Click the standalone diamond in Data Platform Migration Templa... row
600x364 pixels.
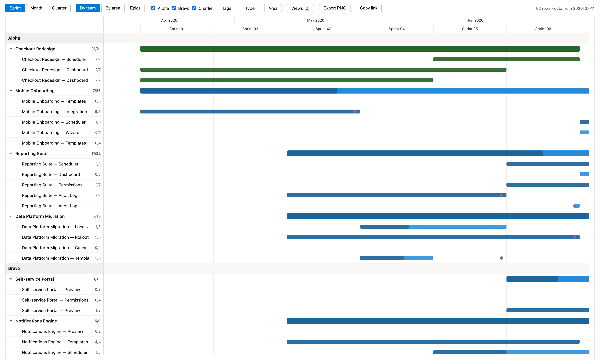pos(501,258)
